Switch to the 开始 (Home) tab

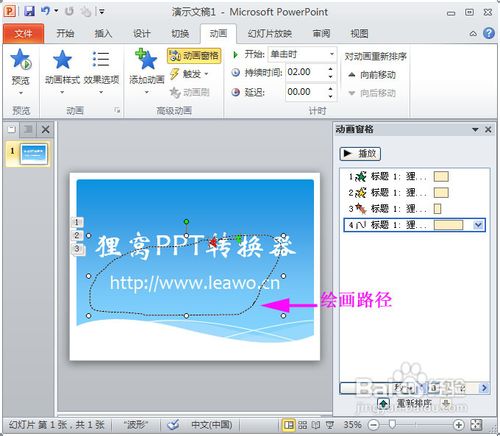[x=65, y=33]
